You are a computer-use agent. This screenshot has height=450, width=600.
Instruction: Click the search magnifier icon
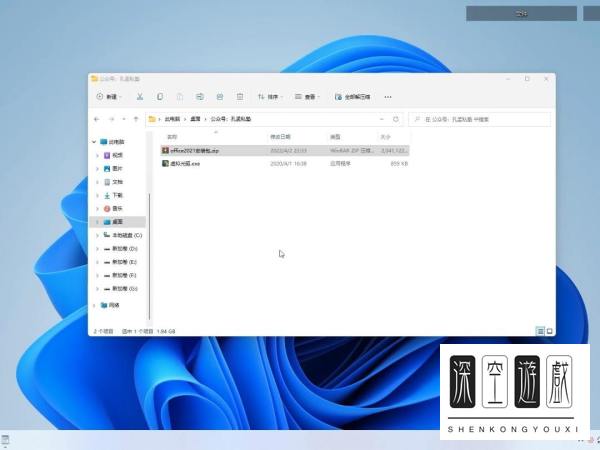point(417,119)
